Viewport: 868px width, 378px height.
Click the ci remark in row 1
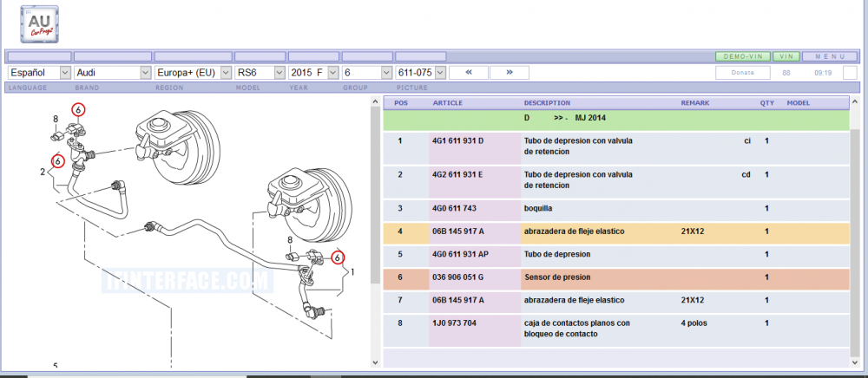coord(747,141)
